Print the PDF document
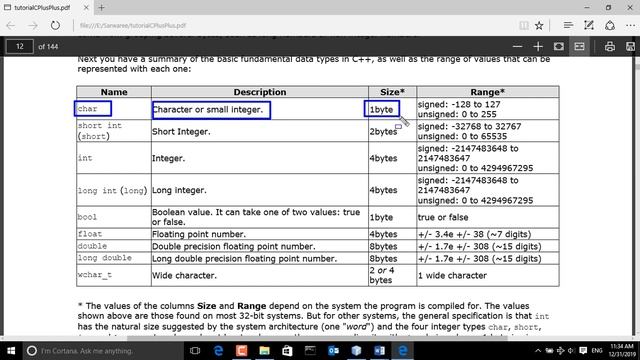The width and height of the screenshot is (640, 360). (x=610, y=47)
